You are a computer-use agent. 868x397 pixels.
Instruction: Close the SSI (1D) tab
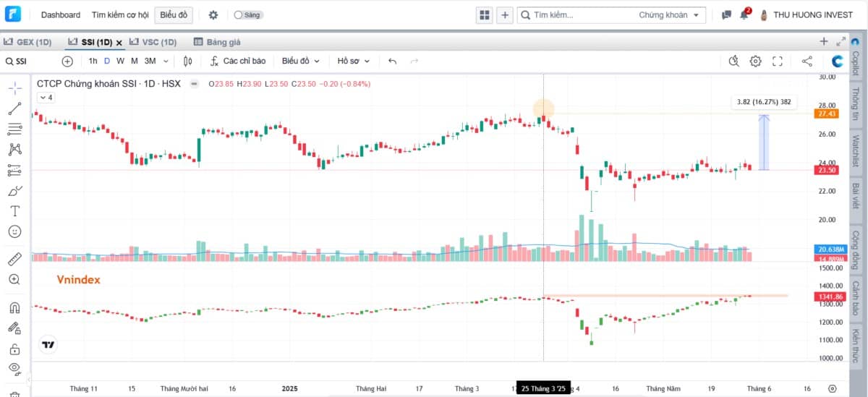tap(119, 43)
